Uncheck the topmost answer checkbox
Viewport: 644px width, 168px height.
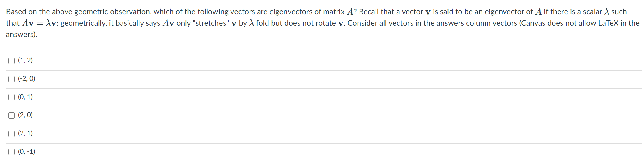[11, 60]
